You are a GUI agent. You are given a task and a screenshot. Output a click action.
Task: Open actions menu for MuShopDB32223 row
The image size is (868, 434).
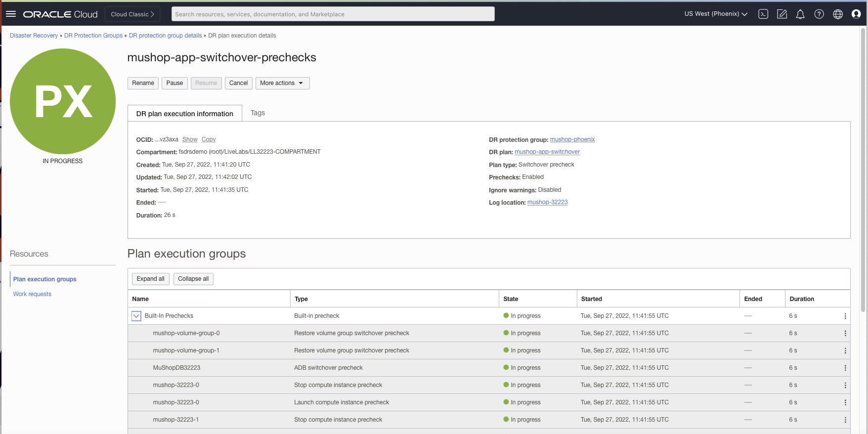coord(845,368)
